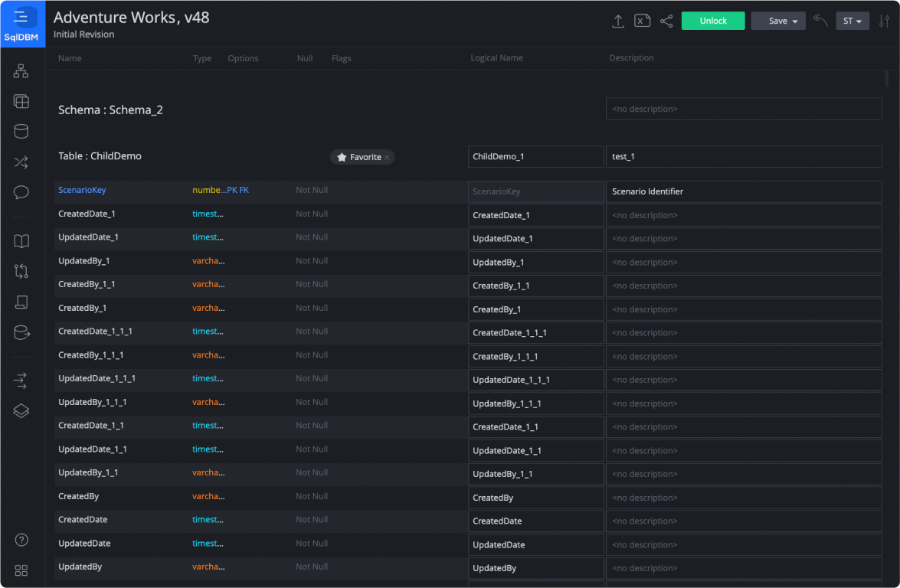Image resolution: width=900 pixels, height=588 pixels.
Task: Click the table view icon in sidebar
Action: 21,102
